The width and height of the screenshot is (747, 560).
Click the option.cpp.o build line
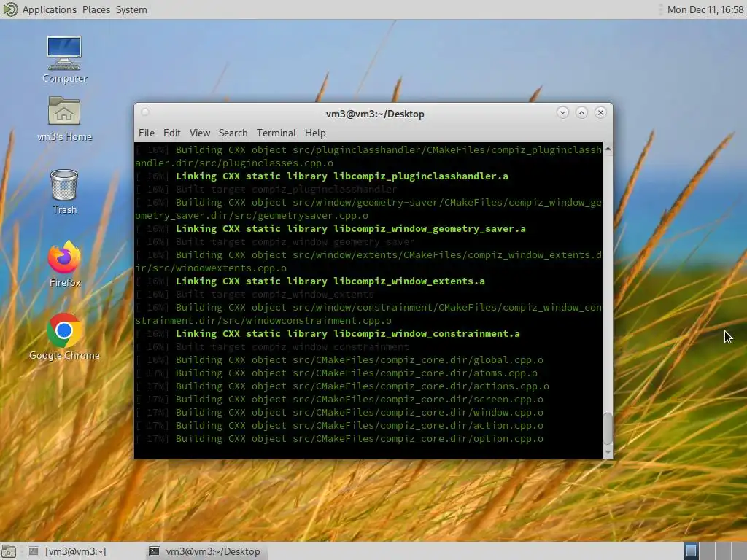tap(339, 438)
